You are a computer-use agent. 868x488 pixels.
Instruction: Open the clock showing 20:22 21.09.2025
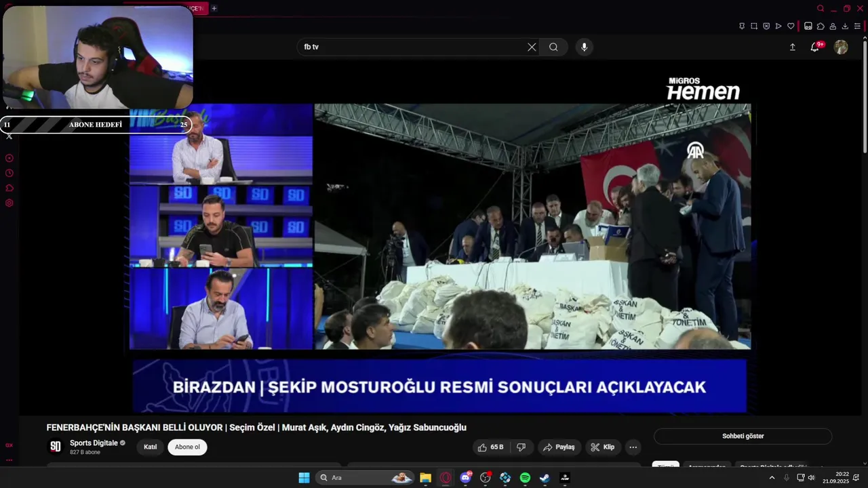(835, 478)
